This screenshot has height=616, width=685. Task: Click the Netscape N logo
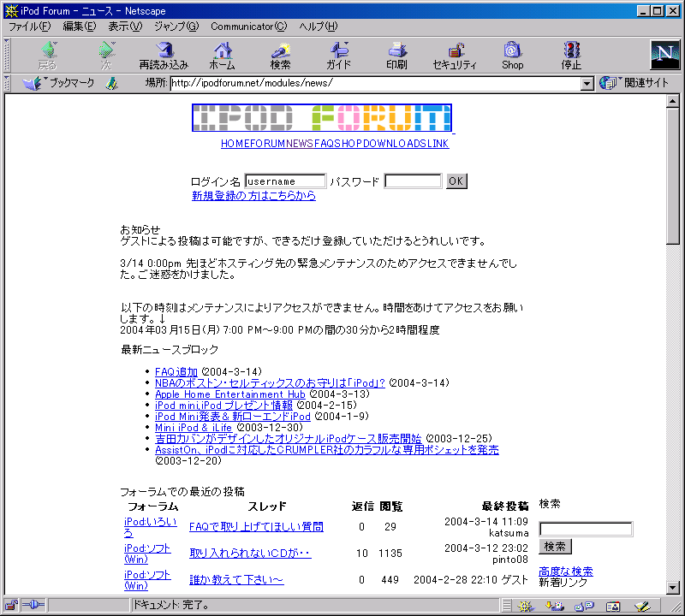665,55
